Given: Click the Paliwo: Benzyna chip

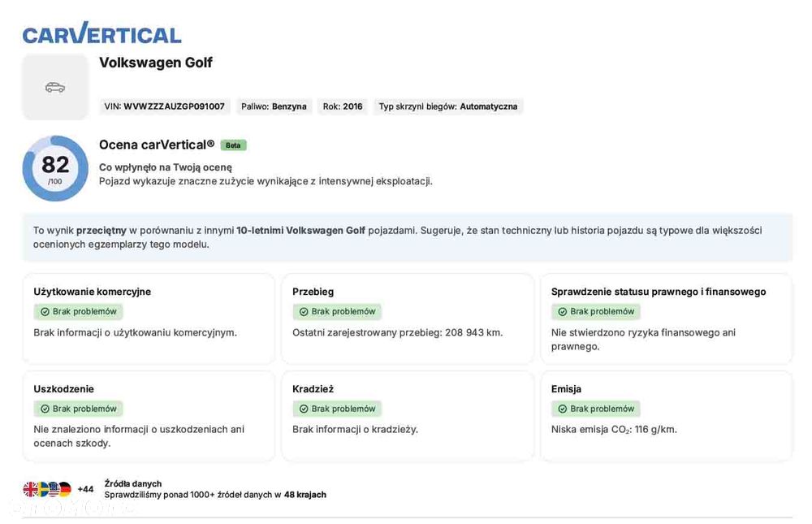Looking at the screenshot, I should pos(274,106).
